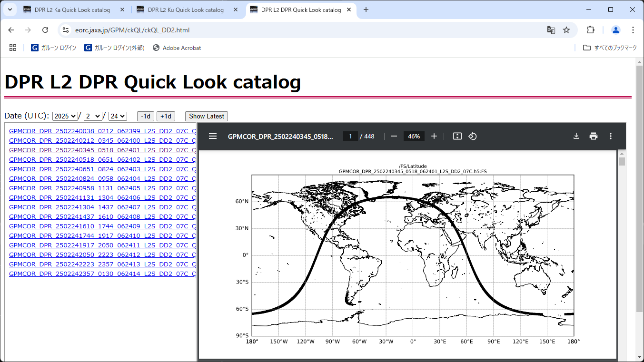The height and width of the screenshot is (362, 644).
Task: Open file link 2502240212_0345_062400
Action: (x=102, y=140)
